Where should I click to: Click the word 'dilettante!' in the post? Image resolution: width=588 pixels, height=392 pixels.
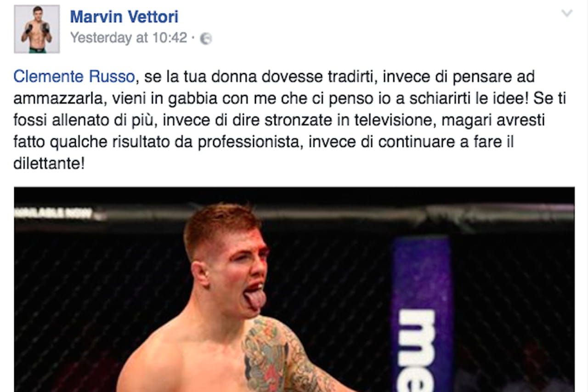pos(49,164)
